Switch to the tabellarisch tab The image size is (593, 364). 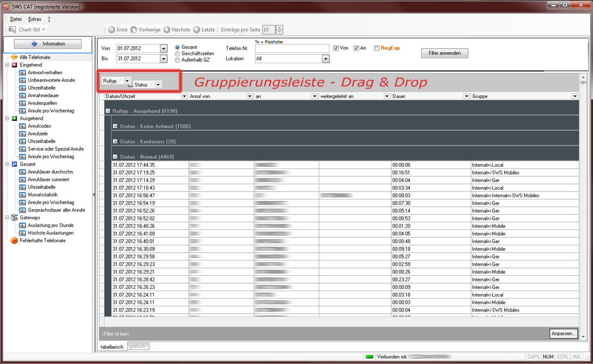(x=112, y=346)
